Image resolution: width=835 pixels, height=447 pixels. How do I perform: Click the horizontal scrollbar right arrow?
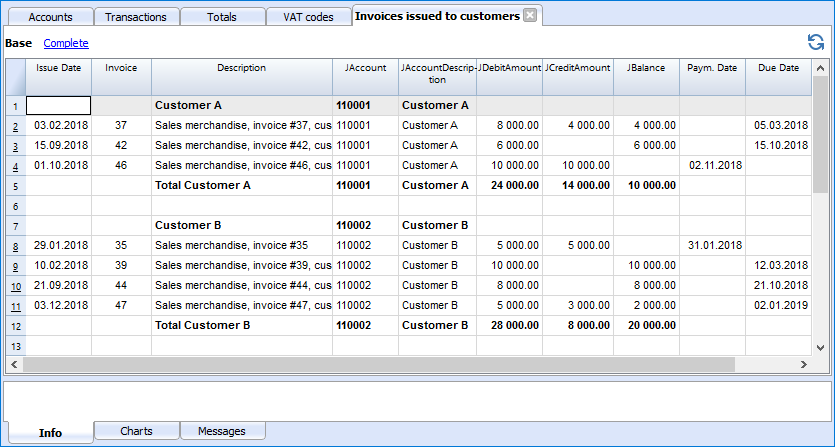coord(804,364)
